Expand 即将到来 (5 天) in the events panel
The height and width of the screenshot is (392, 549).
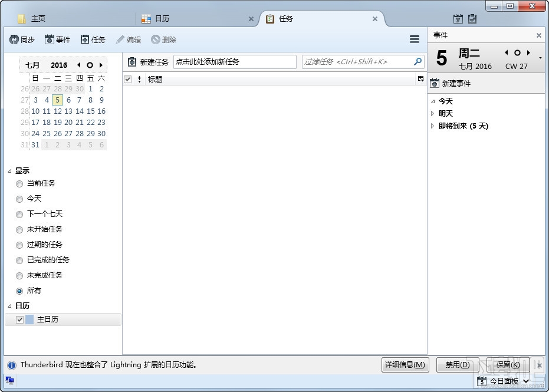[434, 126]
